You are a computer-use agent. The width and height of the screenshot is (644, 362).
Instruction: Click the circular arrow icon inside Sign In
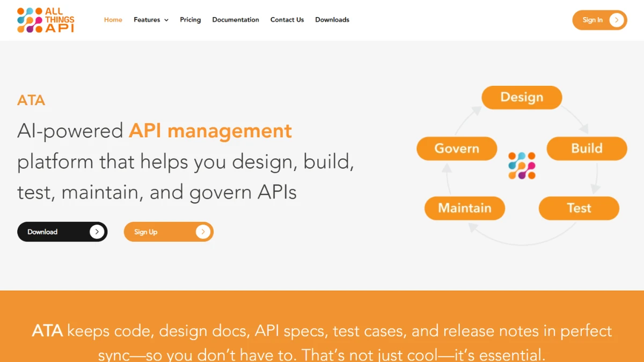616,20
